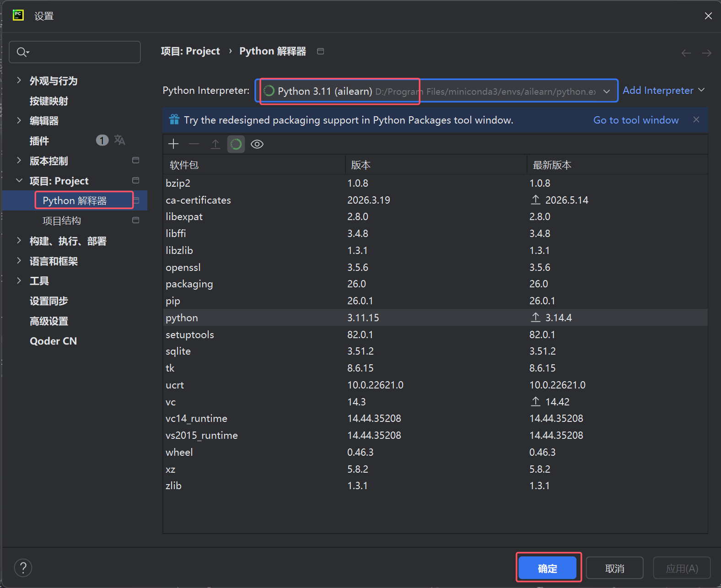Select the pip package row

435,301
